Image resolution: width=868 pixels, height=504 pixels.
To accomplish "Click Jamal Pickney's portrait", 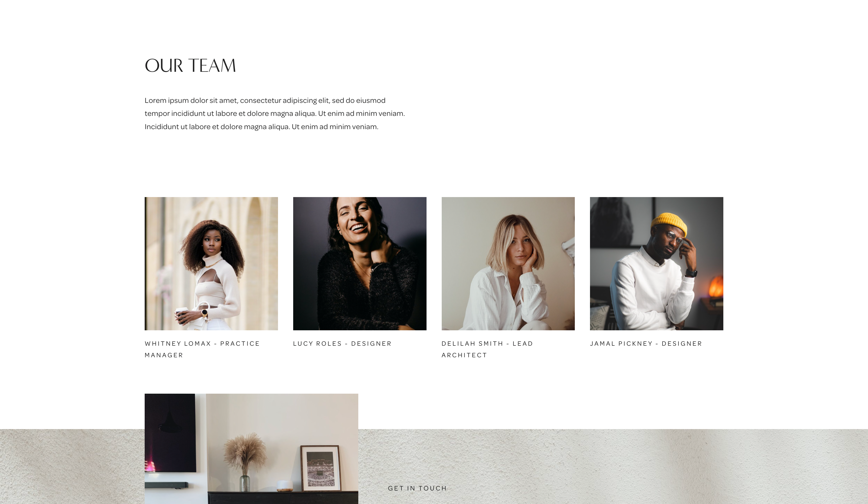I will point(657,264).
